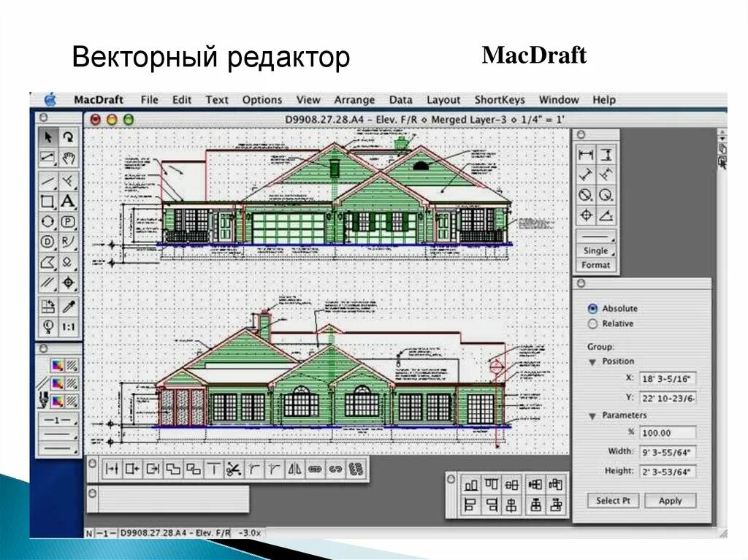748x560 pixels.
Task: Choose the angular dimension tool
Action: point(606,215)
